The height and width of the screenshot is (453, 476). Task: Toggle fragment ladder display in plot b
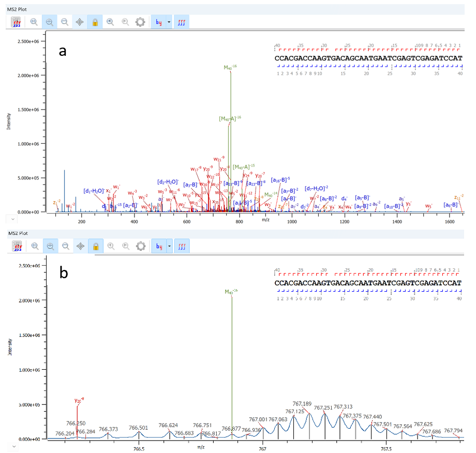pyautogui.click(x=182, y=246)
